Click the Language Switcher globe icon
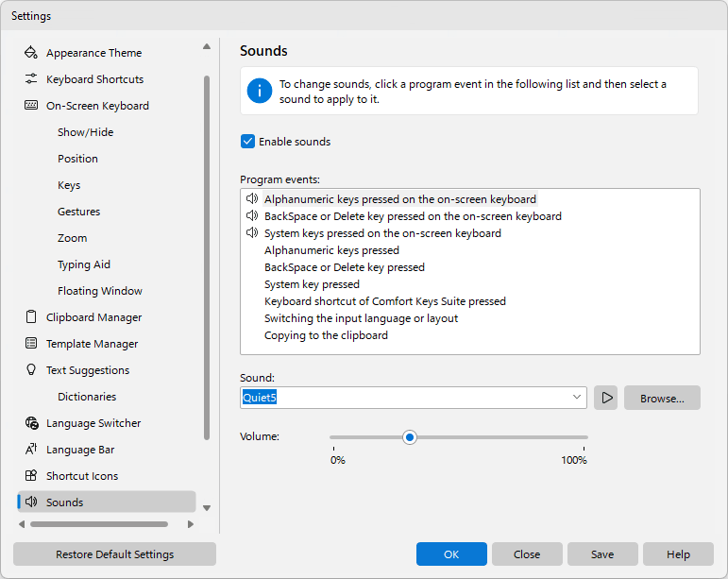This screenshot has height=579, width=728. [31, 423]
